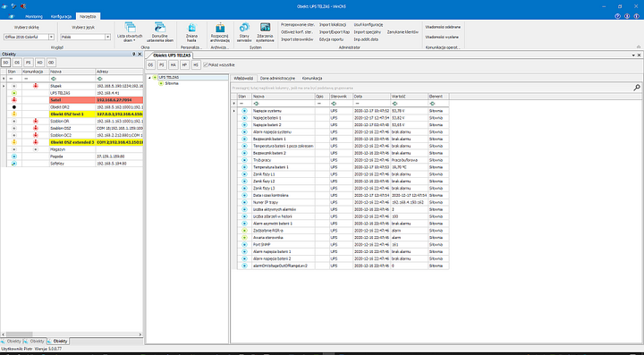Click SafeKey row state icon
The image size is (644, 355).
14,164
